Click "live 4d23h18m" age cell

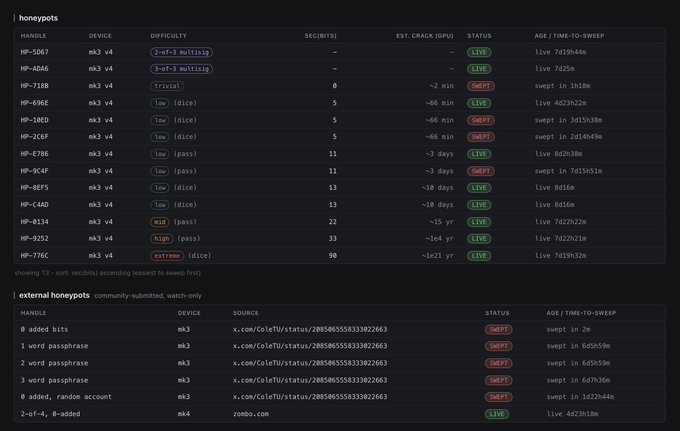pos(572,414)
